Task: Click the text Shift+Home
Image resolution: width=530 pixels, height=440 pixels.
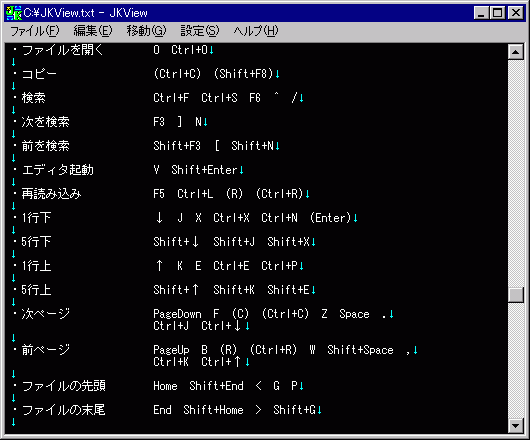Action: (x=213, y=410)
